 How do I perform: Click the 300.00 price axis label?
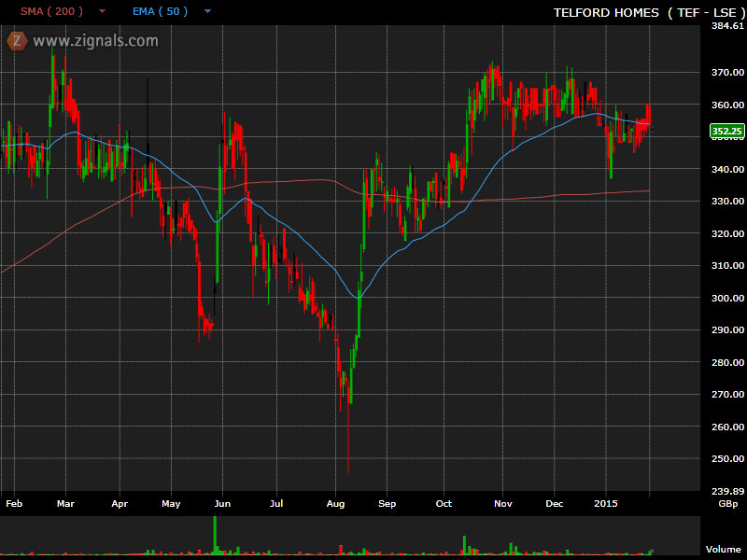point(726,298)
